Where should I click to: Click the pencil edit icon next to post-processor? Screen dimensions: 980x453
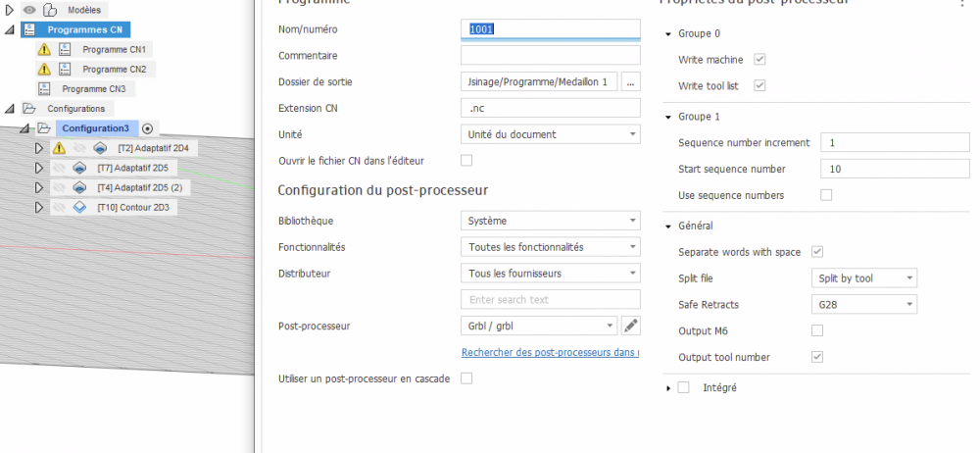coord(631,326)
